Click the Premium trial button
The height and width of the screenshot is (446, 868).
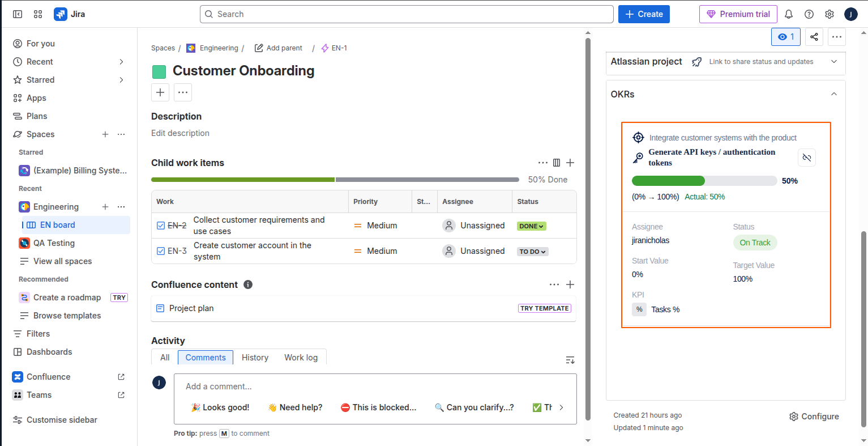(x=738, y=14)
